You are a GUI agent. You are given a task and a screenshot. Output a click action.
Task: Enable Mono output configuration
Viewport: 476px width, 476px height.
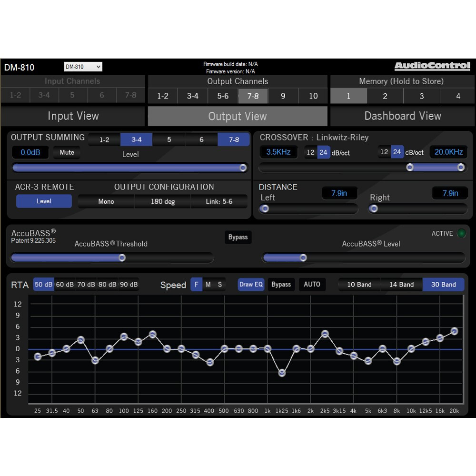click(106, 201)
